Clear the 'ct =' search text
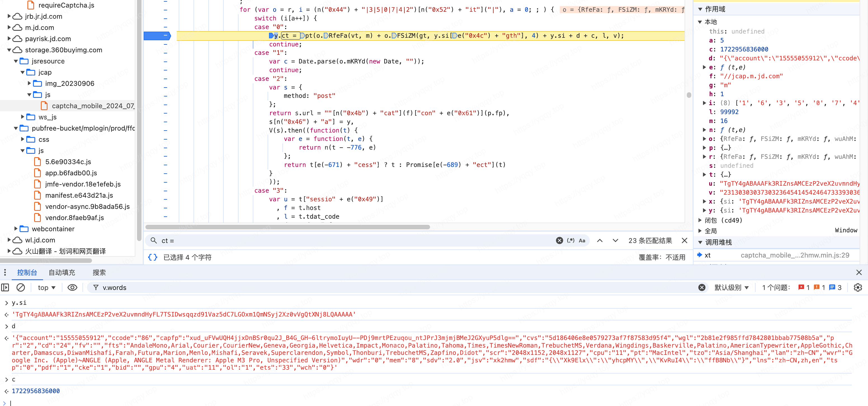 pos(559,240)
